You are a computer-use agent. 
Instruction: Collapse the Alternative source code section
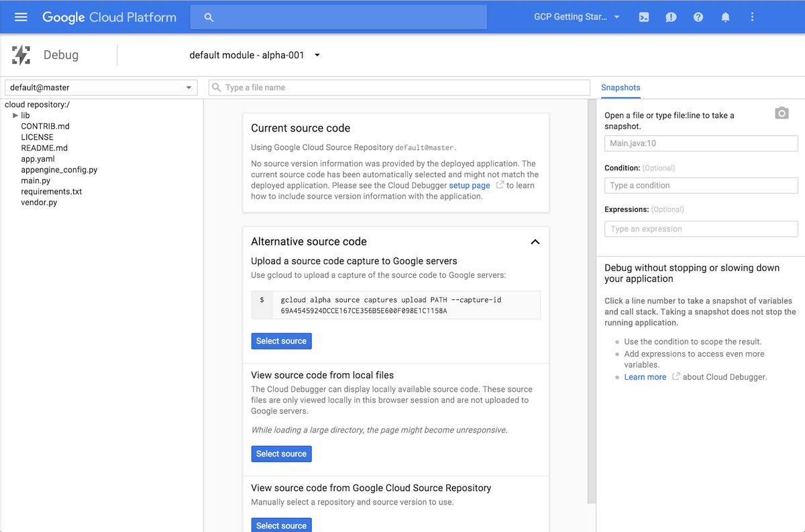coord(535,242)
